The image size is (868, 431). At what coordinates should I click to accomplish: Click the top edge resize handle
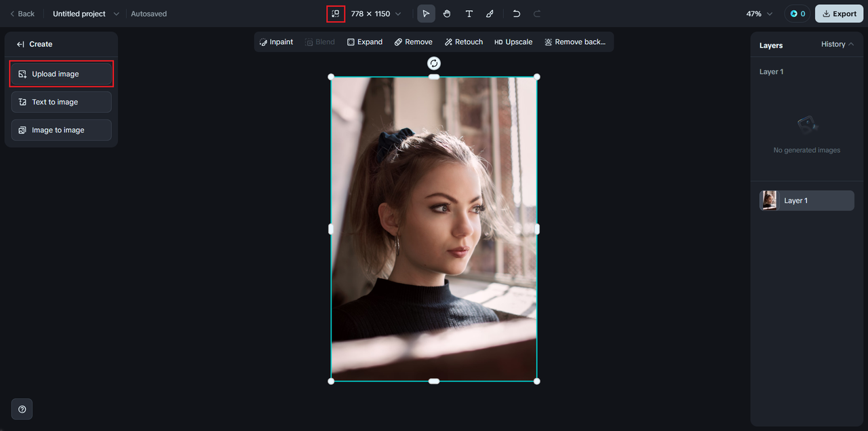(434, 77)
